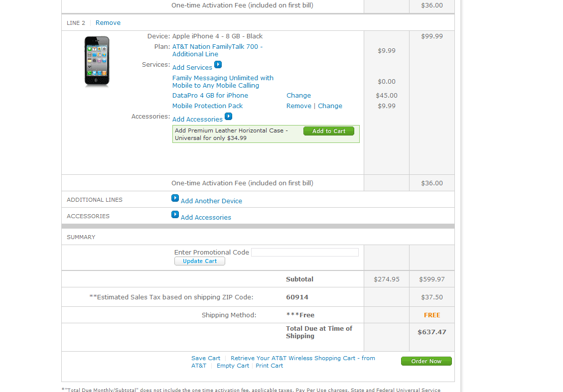Remove Line 2 from the cart
The width and height of the screenshot is (563, 392).
(108, 23)
